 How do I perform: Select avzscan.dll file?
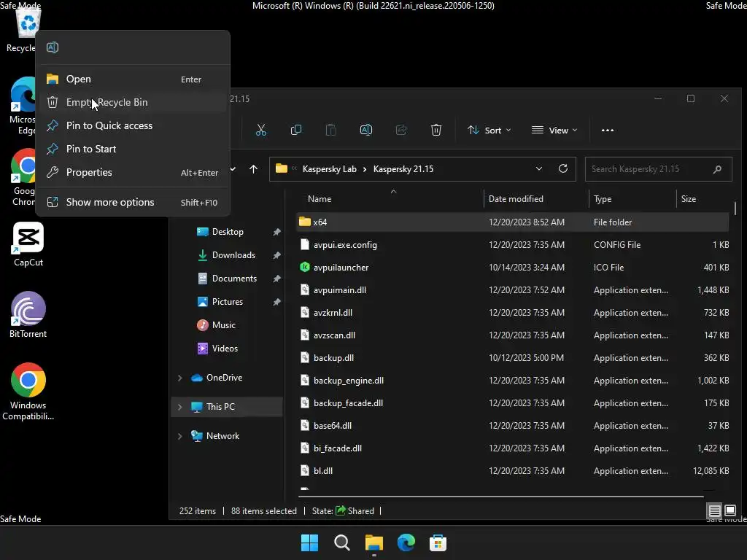pyautogui.click(x=513, y=335)
